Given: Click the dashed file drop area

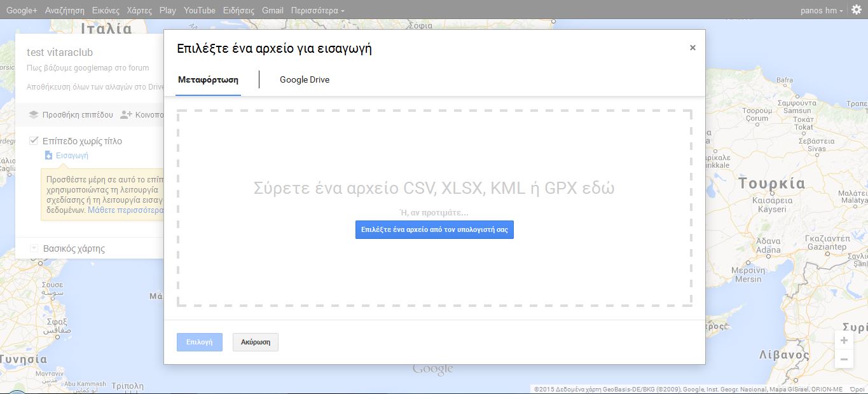Looking at the screenshot, I should click(x=434, y=208).
